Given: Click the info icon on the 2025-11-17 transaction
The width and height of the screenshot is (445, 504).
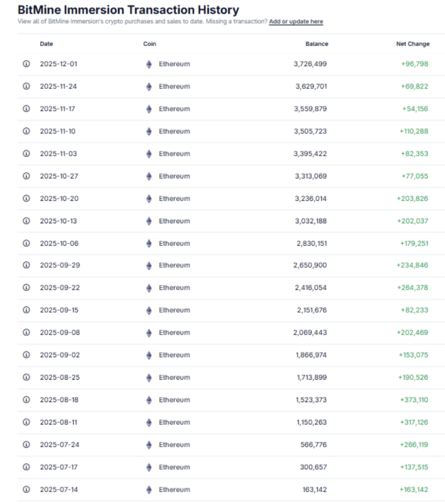Looking at the screenshot, I should point(26,109).
